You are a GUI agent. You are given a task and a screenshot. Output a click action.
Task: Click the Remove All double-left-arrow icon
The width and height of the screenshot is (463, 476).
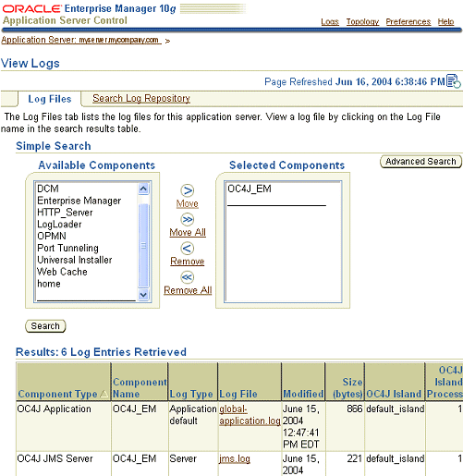point(188,277)
